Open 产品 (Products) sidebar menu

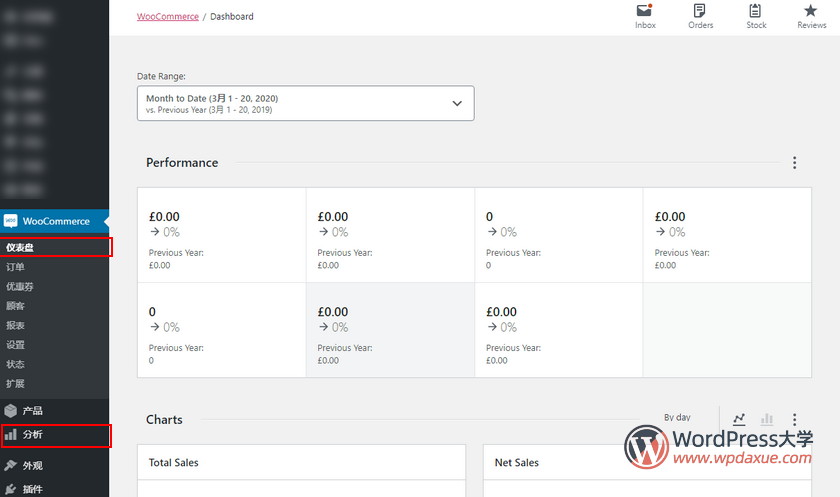tap(33, 411)
